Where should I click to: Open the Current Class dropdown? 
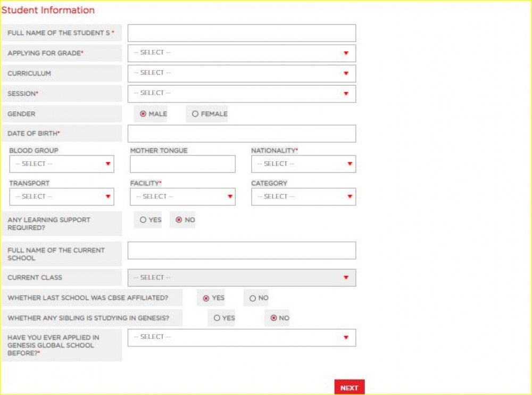click(242, 278)
